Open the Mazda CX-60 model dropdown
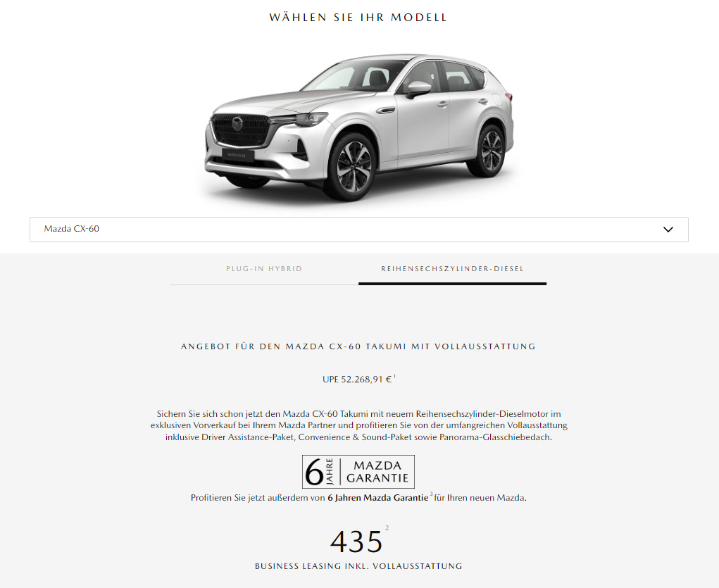719x588 pixels. [358, 230]
